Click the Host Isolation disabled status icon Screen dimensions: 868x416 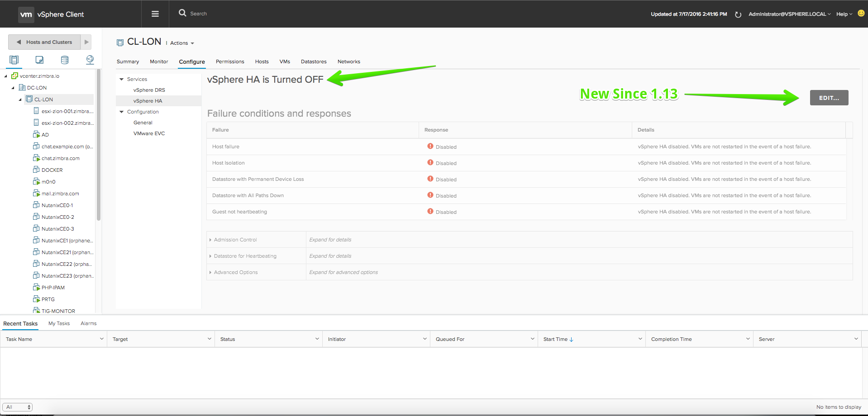click(x=430, y=162)
